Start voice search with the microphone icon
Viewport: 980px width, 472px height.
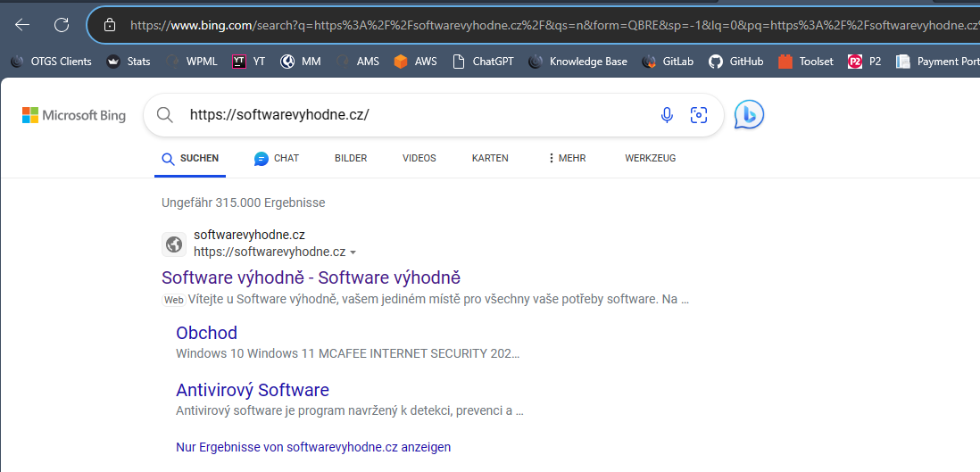tap(667, 115)
